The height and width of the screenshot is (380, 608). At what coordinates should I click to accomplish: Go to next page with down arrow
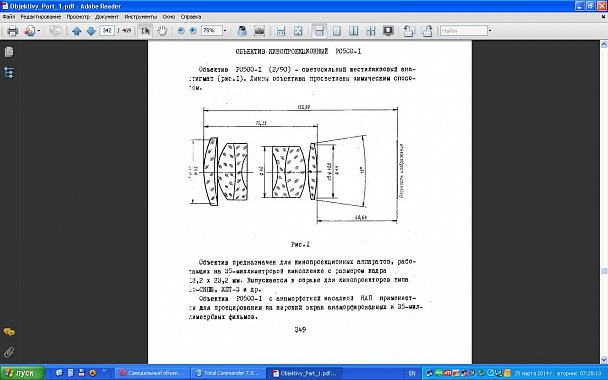click(91, 31)
